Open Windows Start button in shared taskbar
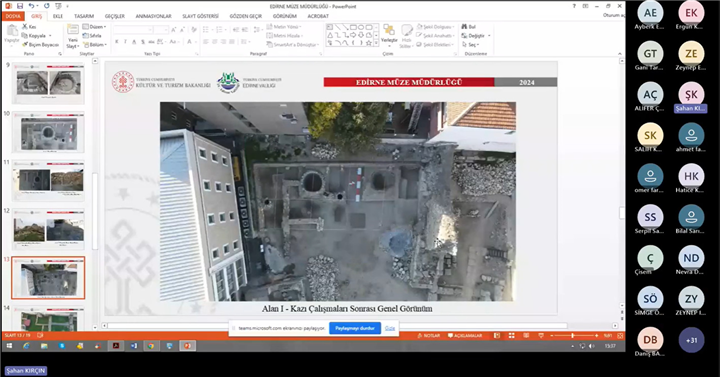 click(9, 346)
